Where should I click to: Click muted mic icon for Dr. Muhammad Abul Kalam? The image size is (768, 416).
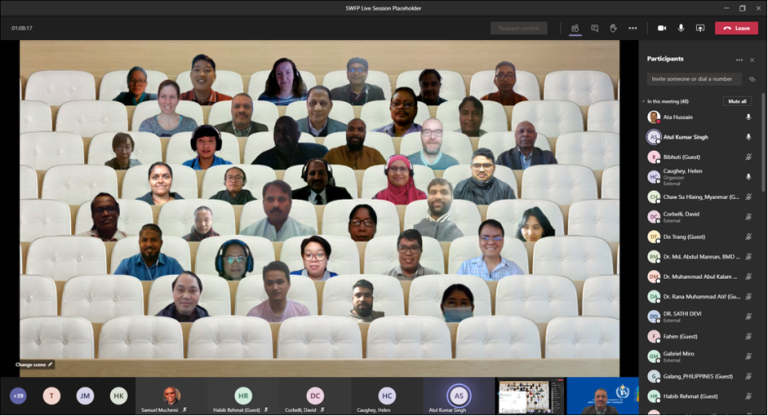coord(748,277)
